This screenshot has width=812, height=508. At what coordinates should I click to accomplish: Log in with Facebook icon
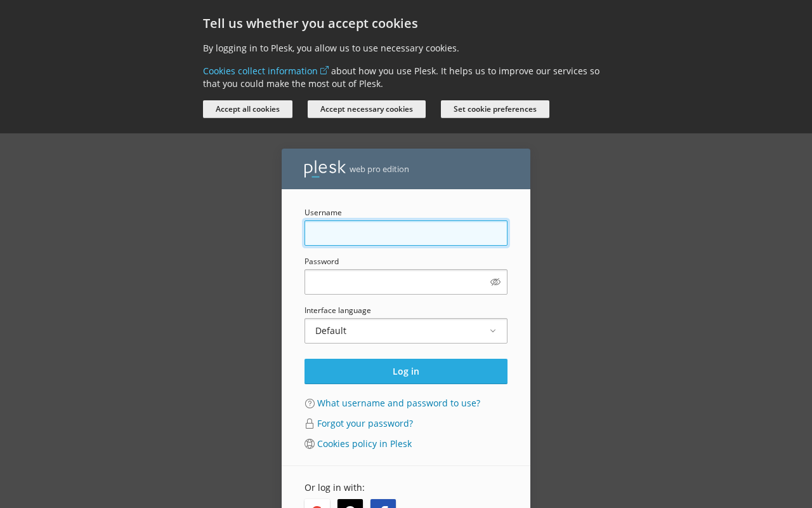click(383, 504)
